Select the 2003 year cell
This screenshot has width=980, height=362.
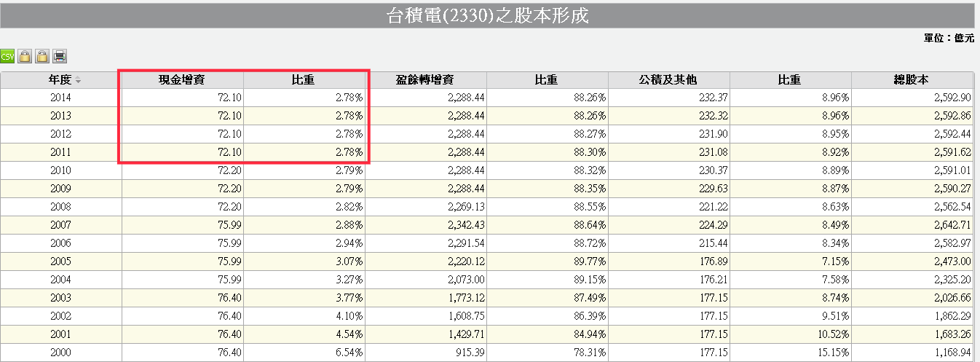coord(61,297)
